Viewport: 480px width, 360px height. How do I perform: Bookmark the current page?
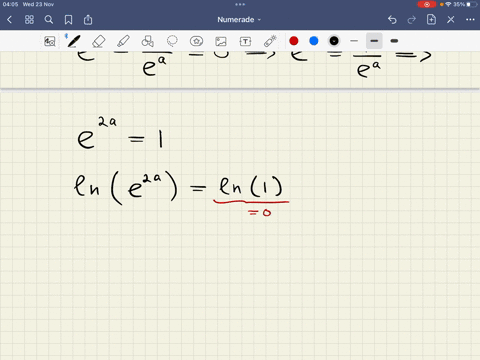click(68, 20)
